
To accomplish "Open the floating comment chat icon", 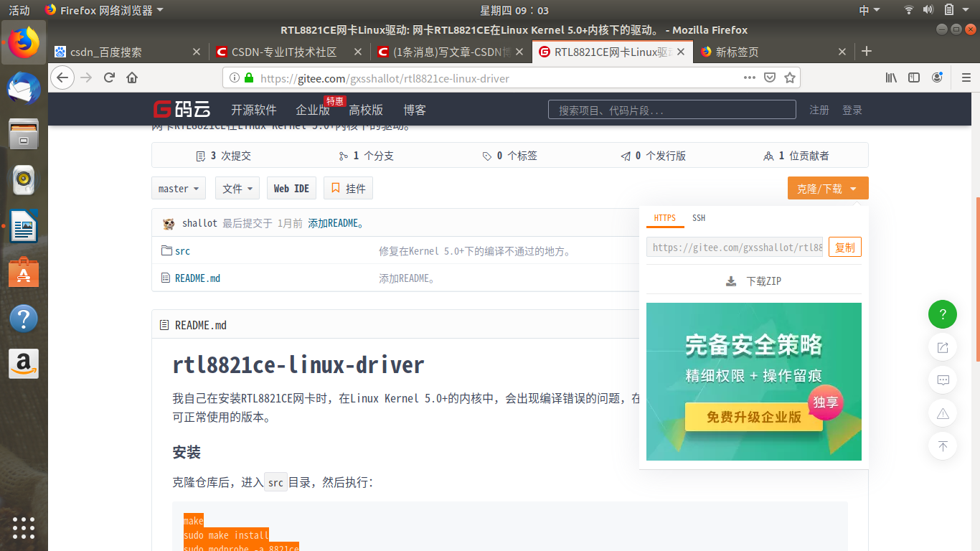I will tap(943, 380).
